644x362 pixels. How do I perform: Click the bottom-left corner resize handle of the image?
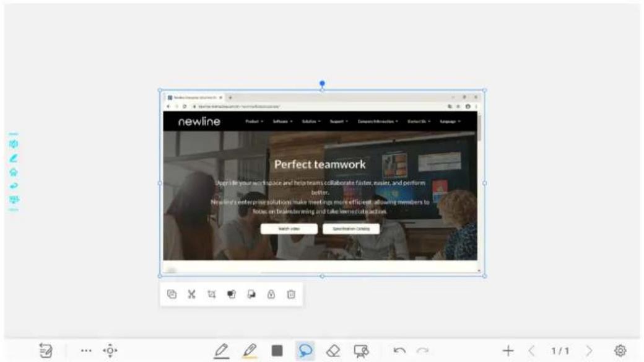160,276
